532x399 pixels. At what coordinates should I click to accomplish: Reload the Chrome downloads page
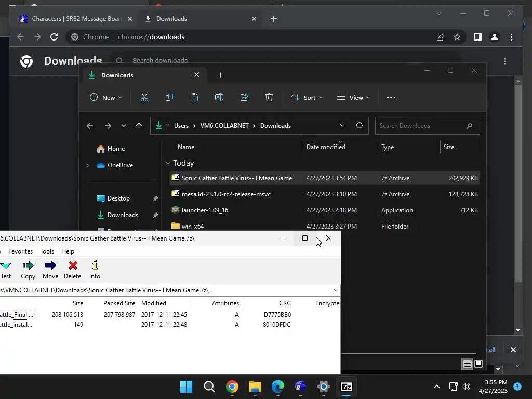pos(54,37)
